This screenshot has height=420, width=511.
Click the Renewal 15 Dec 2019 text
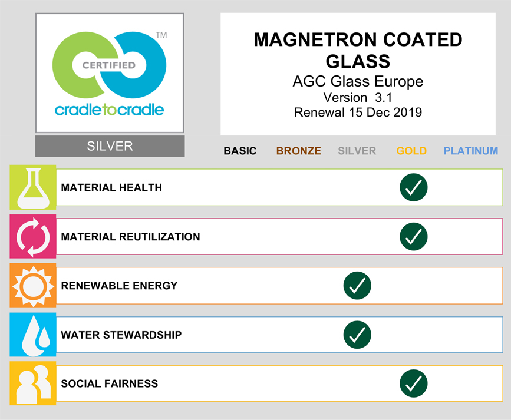pos(358,112)
